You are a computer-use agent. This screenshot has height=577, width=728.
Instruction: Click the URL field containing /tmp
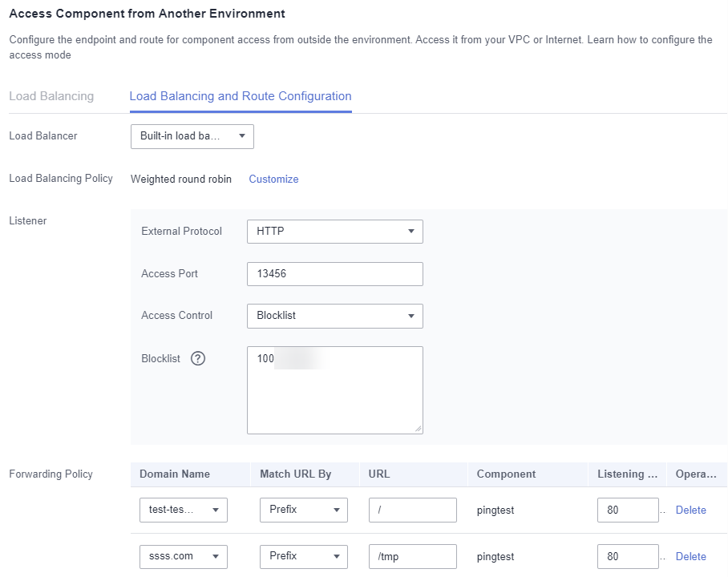412,557
